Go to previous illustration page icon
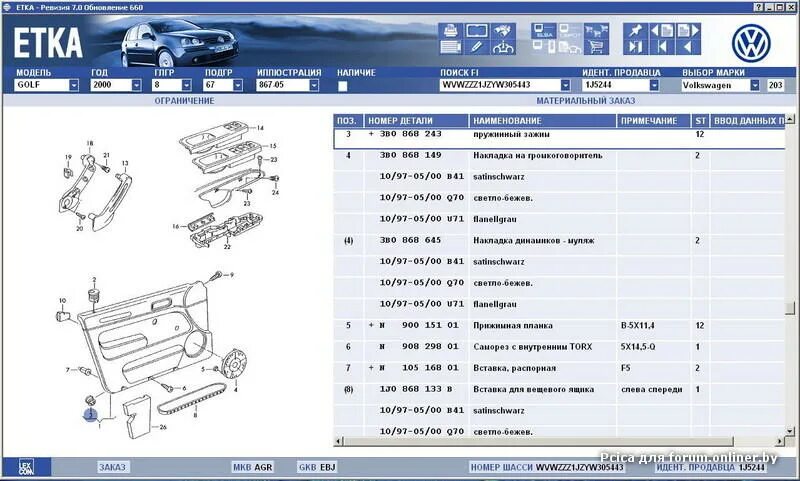 coord(662,31)
